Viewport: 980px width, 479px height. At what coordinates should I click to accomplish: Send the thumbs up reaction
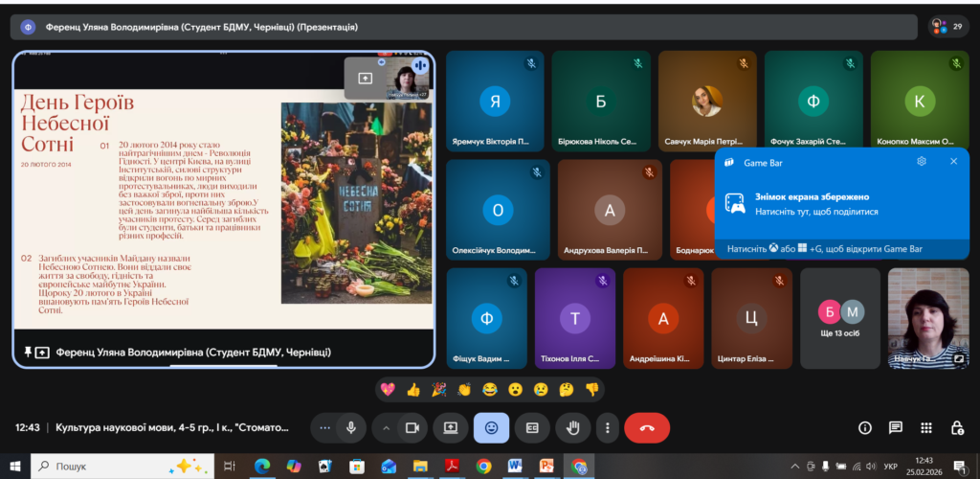[x=413, y=389]
